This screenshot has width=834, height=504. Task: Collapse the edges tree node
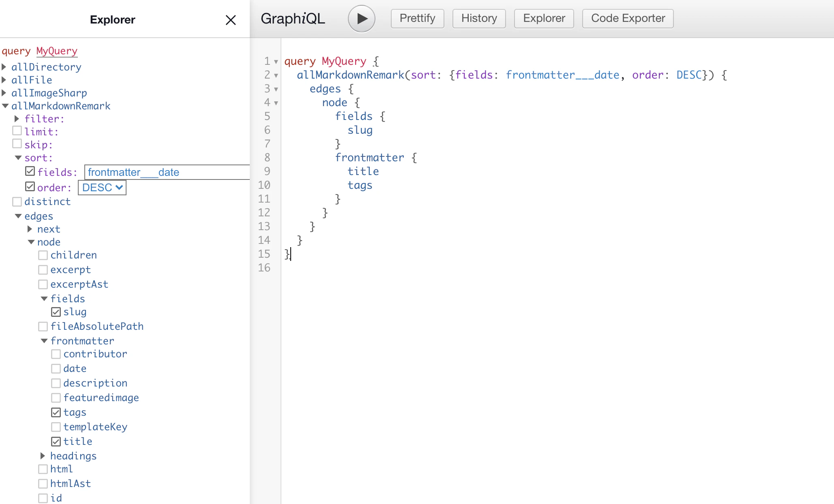(x=18, y=216)
